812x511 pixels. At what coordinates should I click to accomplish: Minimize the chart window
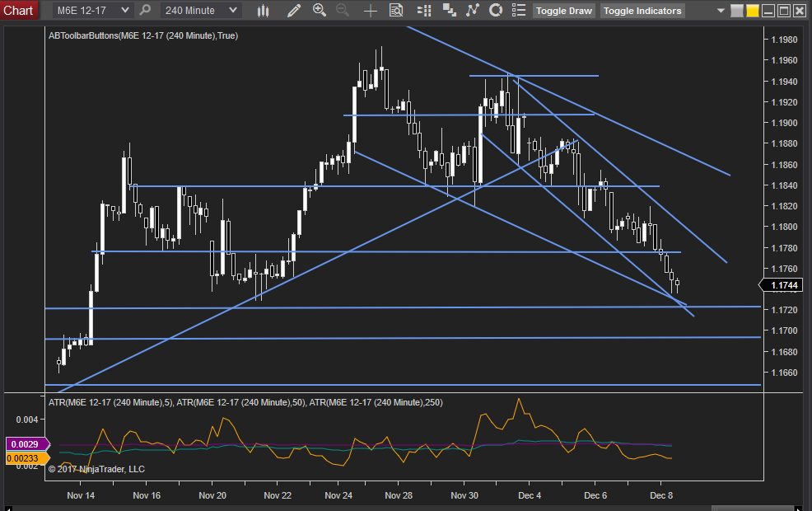click(768, 11)
